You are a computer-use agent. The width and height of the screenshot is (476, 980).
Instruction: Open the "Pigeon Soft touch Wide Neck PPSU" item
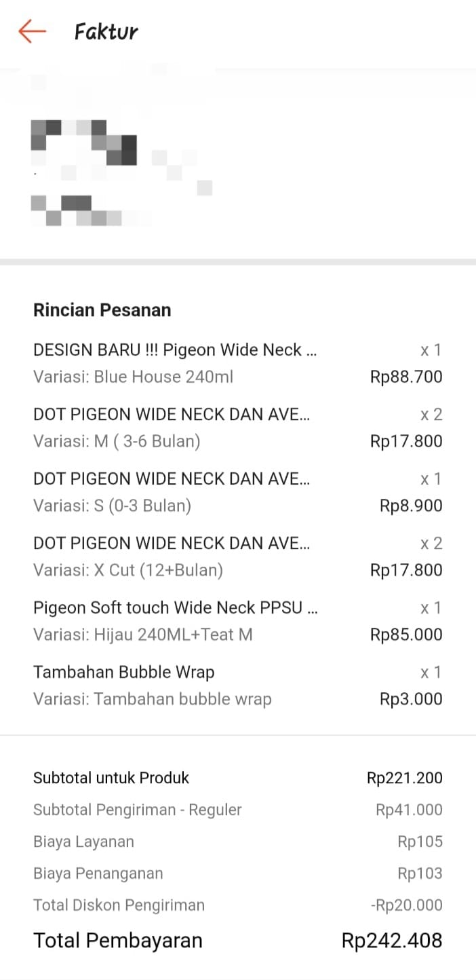pyautogui.click(x=175, y=607)
